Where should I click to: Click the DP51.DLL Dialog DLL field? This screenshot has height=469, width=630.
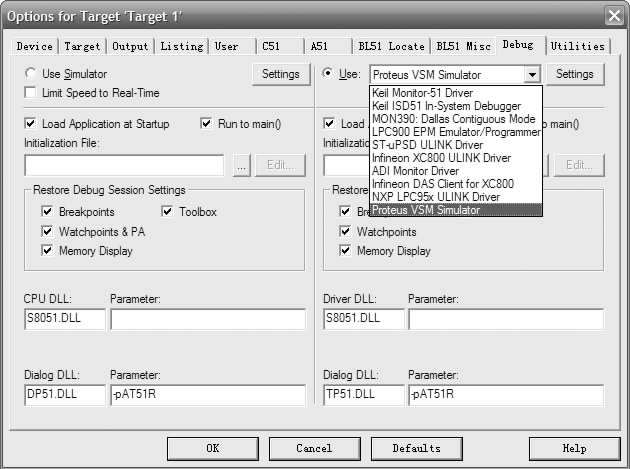click(x=65, y=395)
